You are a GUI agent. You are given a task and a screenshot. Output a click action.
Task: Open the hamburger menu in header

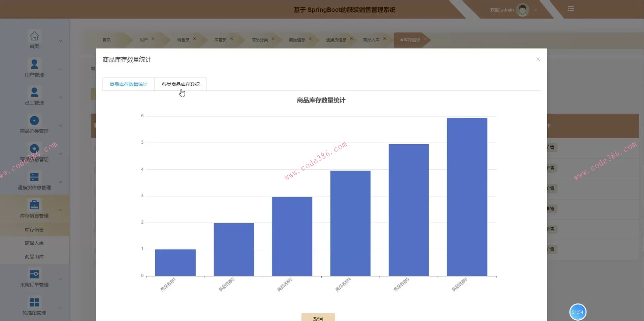tap(570, 9)
